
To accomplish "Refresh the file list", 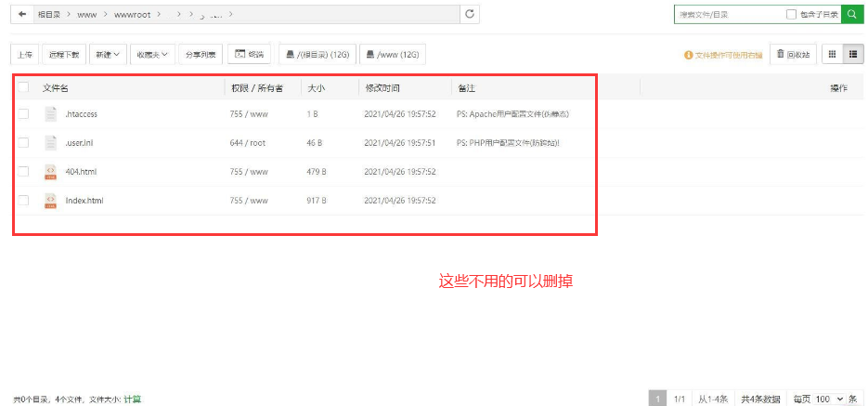I will (470, 15).
